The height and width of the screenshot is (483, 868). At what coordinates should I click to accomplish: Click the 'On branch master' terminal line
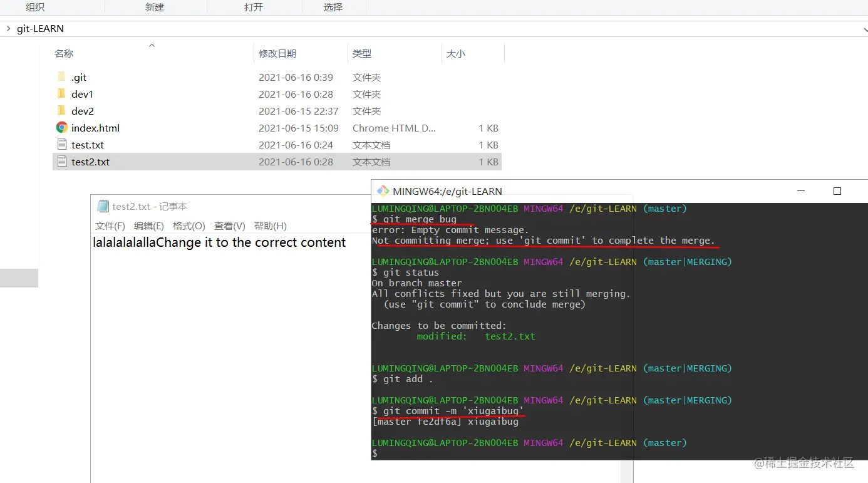click(x=416, y=283)
